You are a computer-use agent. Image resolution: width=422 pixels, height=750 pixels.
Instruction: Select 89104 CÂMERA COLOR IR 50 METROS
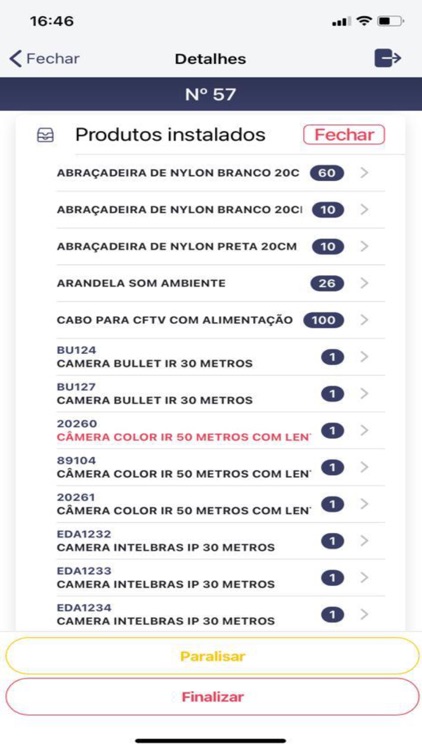pyautogui.click(x=221, y=467)
